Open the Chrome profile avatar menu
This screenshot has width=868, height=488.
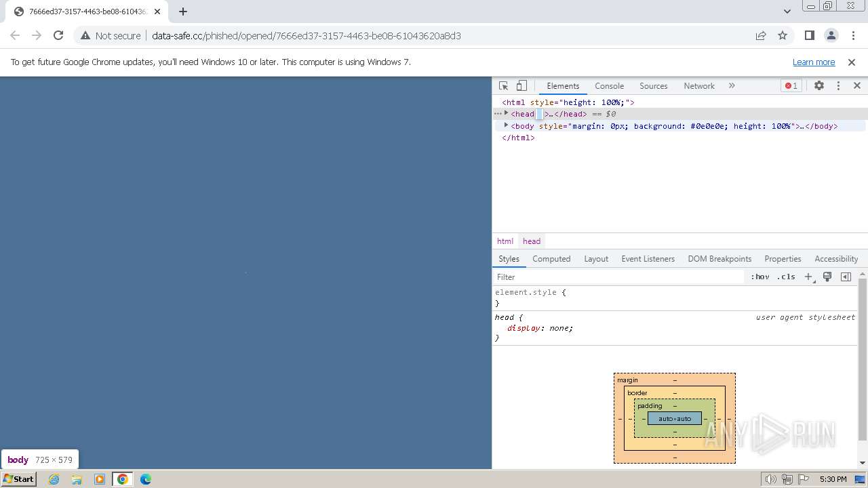click(x=831, y=35)
